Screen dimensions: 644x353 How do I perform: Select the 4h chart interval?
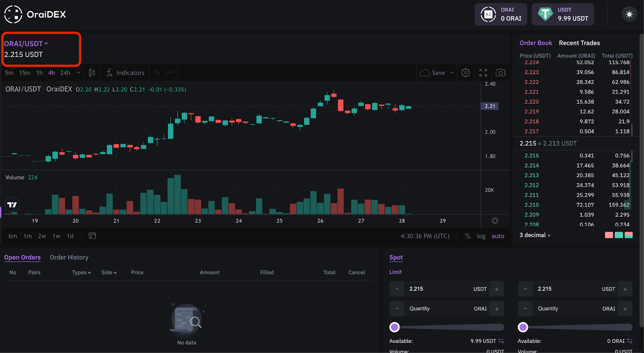tap(52, 73)
